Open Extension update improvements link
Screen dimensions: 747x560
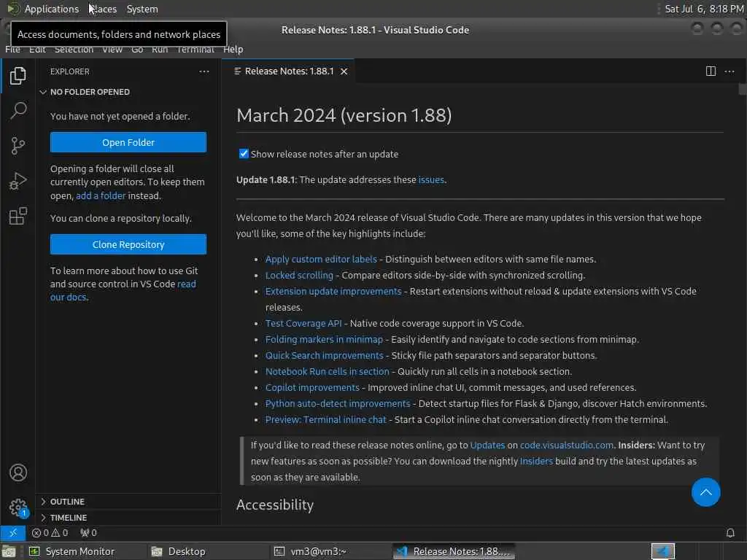(333, 292)
